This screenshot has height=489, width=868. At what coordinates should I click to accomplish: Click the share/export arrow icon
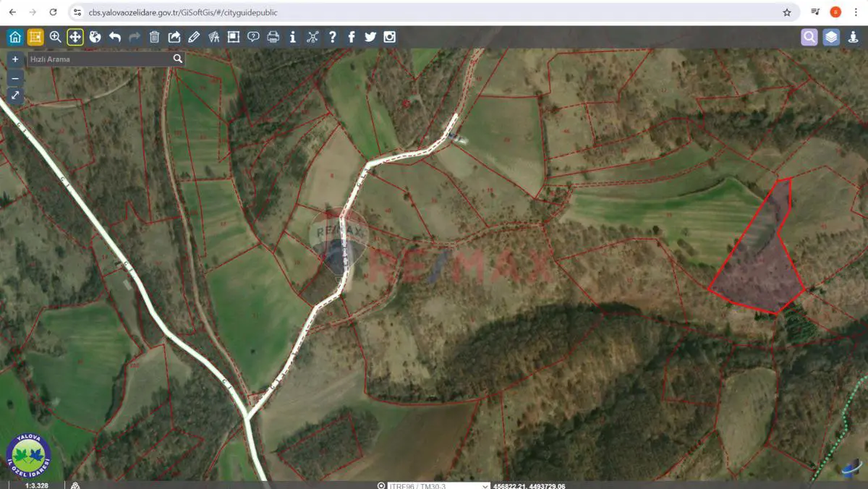click(174, 37)
